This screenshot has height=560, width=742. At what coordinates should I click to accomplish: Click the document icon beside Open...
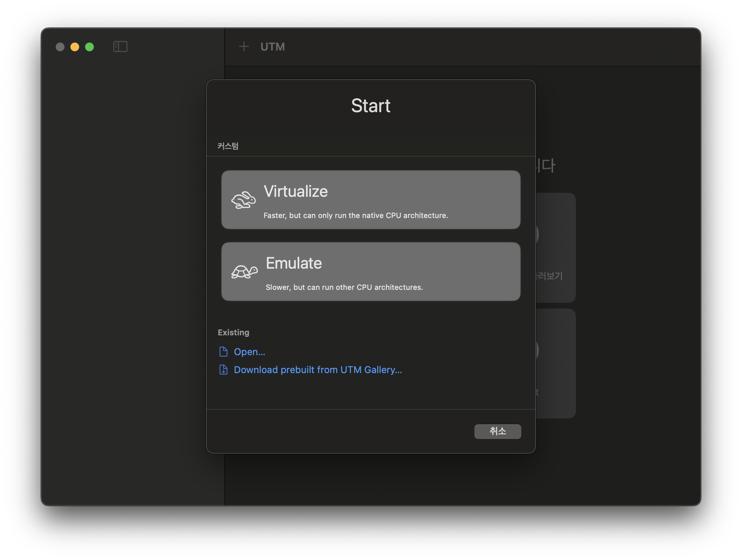click(x=223, y=352)
